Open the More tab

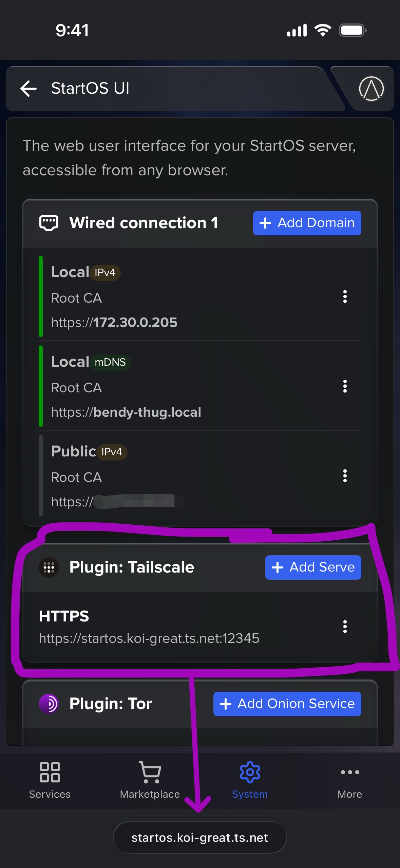350,781
